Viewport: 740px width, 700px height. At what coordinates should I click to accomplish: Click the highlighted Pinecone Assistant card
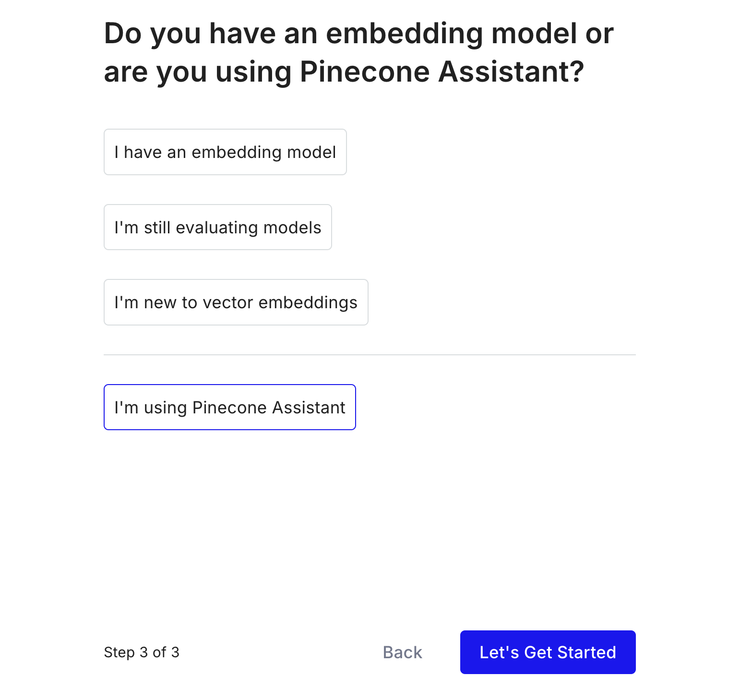229,407
